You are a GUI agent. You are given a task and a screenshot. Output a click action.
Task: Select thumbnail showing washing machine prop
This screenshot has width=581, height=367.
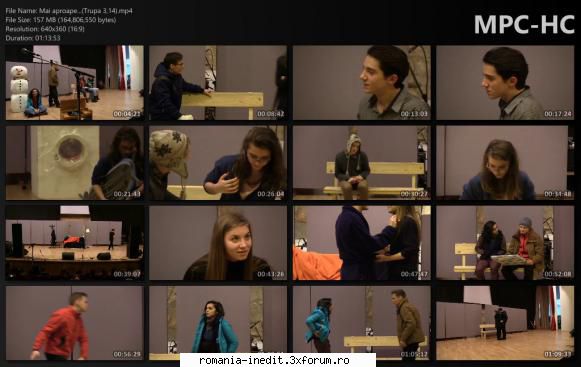coord(74,163)
